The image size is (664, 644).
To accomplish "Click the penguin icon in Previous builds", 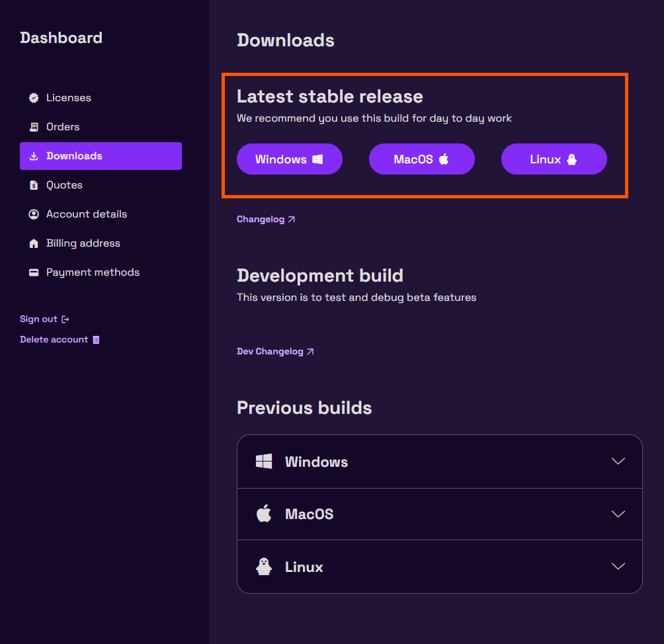I will (x=264, y=566).
